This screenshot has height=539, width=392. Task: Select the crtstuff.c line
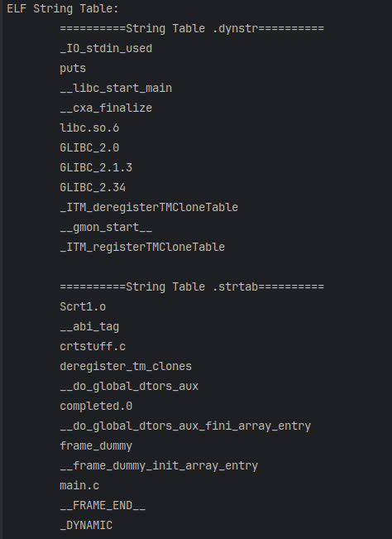click(93, 346)
